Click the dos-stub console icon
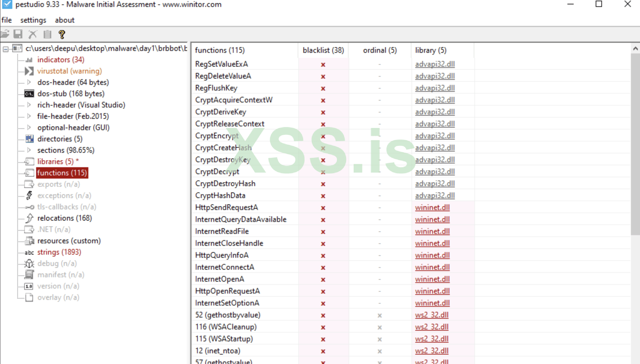Screen dimensions: 640x364 coord(29,94)
